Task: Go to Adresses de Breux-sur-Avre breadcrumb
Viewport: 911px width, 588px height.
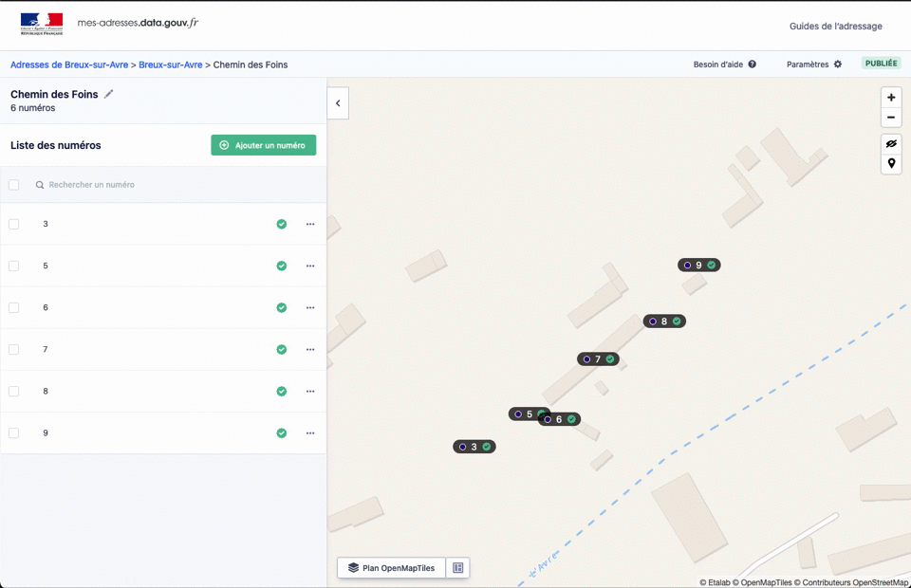Action: coord(68,64)
